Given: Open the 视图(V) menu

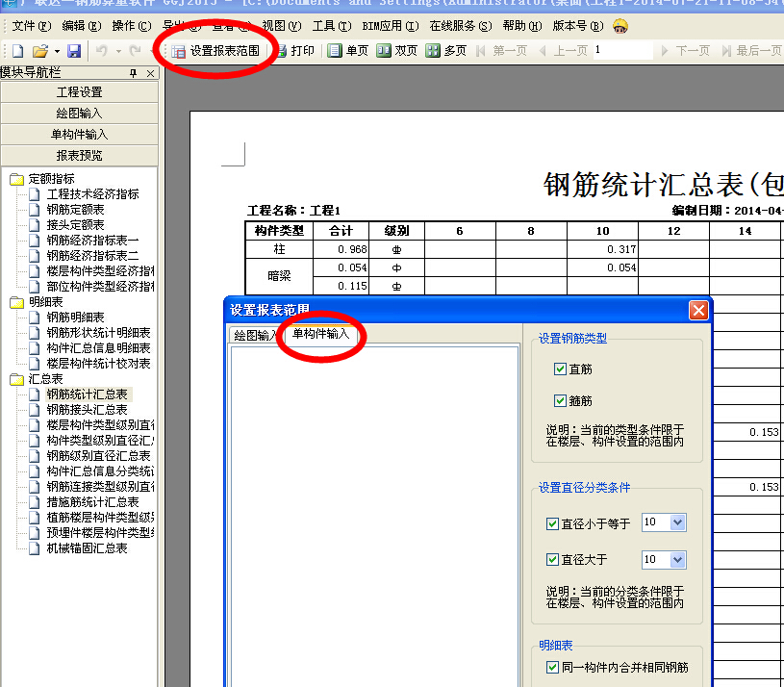Looking at the screenshot, I should pyautogui.click(x=282, y=26).
